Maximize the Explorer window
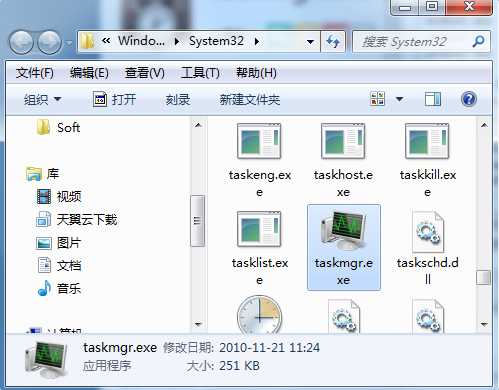The width and height of the screenshot is (499, 390). click(432, 7)
